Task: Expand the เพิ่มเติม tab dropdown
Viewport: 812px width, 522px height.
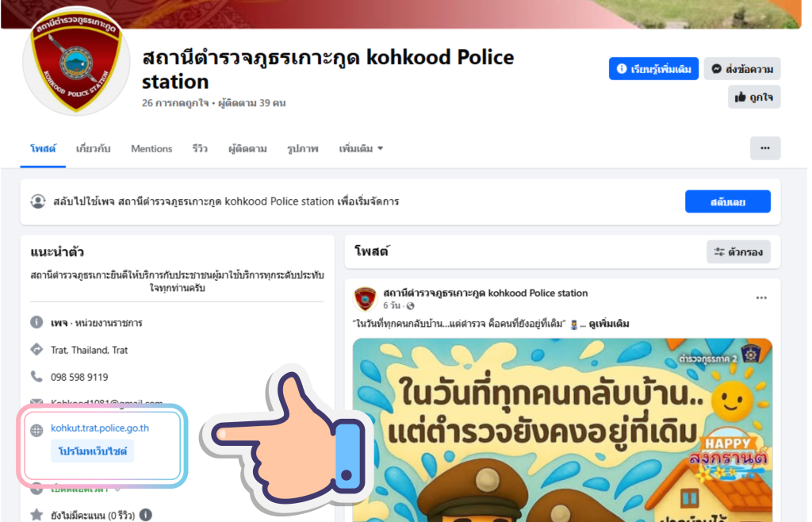Action: tap(361, 148)
